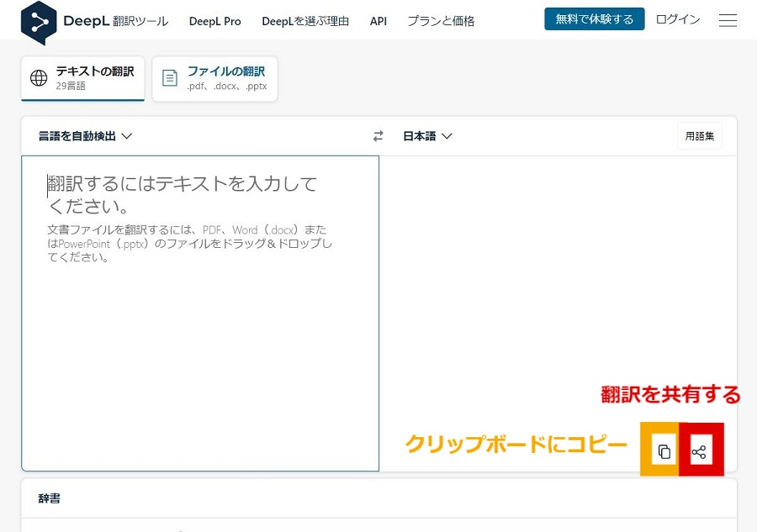Click the document icon in the file translation tab
Viewport: 757px width, 532px height.
pos(169,77)
